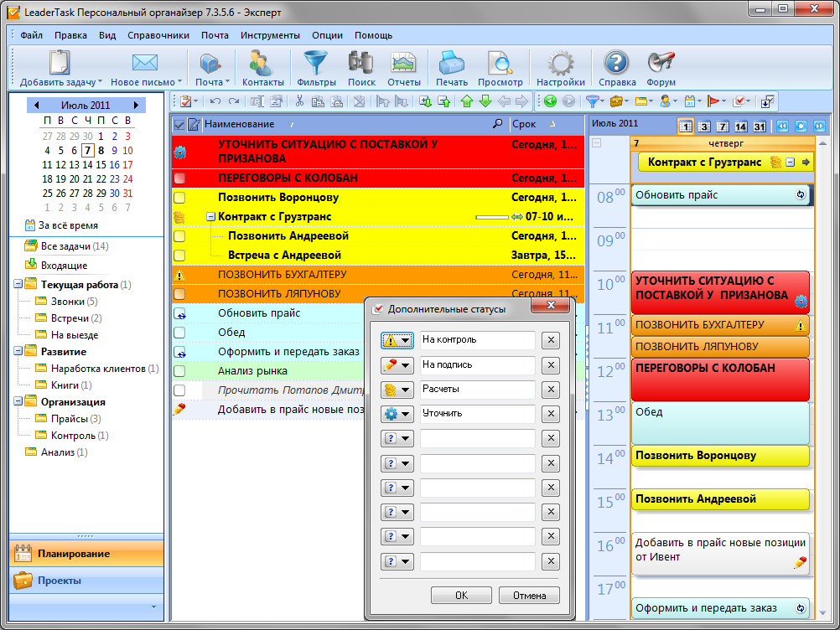Open the Опции menu
This screenshot has height=630, width=840.
(x=327, y=35)
